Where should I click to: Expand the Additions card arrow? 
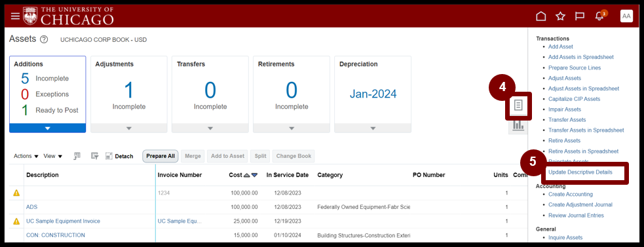click(x=48, y=128)
